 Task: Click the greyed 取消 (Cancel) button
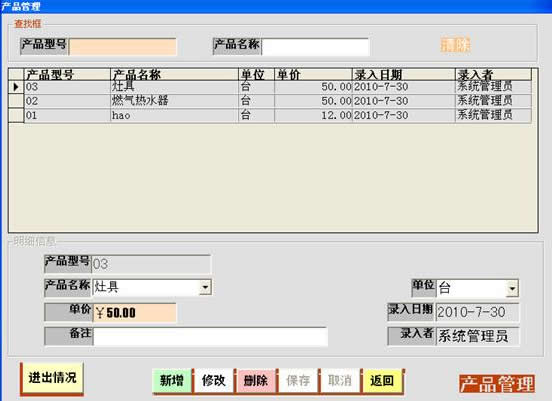(x=340, y=381)
